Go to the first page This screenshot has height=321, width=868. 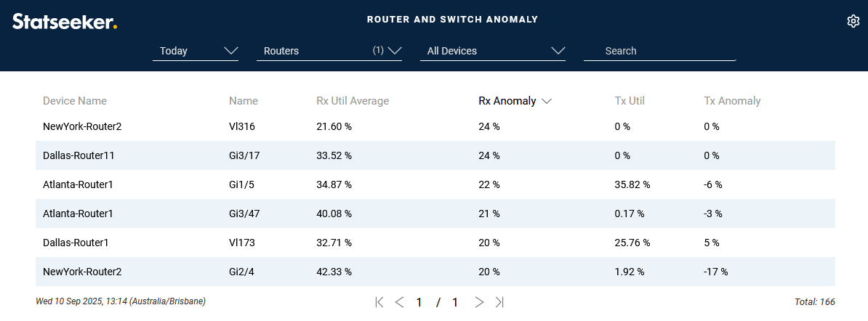[x=379, y=302]
